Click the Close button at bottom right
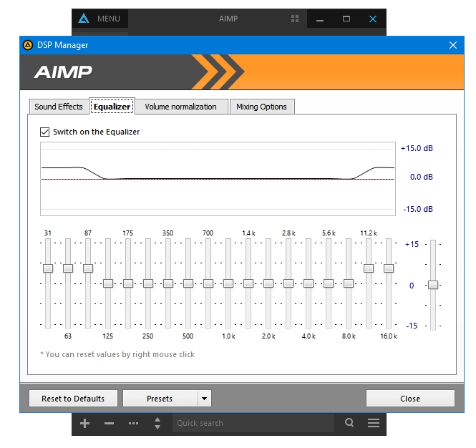This screenshot has height=448, width=476. 410,399
